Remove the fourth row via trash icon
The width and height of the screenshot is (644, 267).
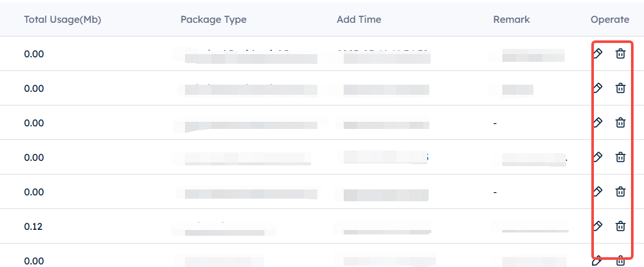(x=620, y=157)
